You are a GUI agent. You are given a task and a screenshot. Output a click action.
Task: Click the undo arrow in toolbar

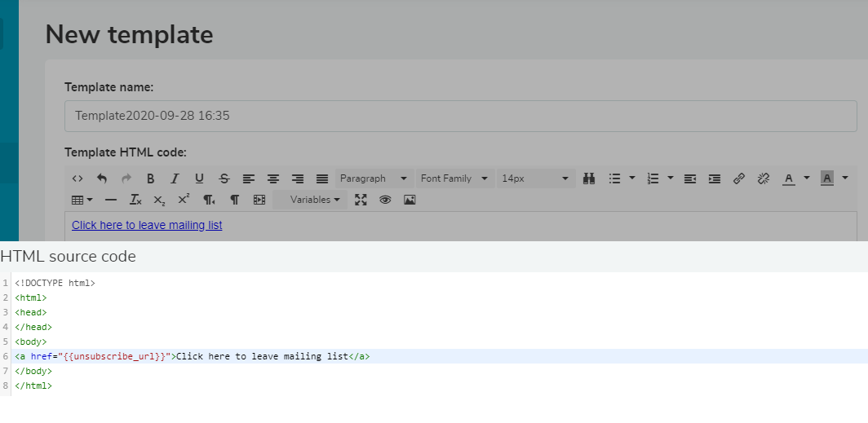[x=102, y=178]
